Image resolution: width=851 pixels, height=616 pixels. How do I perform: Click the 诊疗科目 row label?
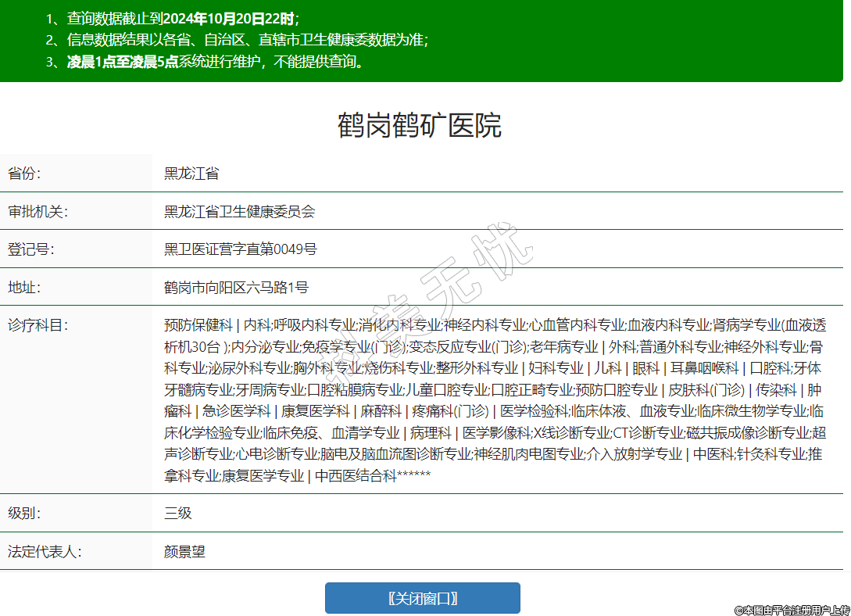(38, 324)
